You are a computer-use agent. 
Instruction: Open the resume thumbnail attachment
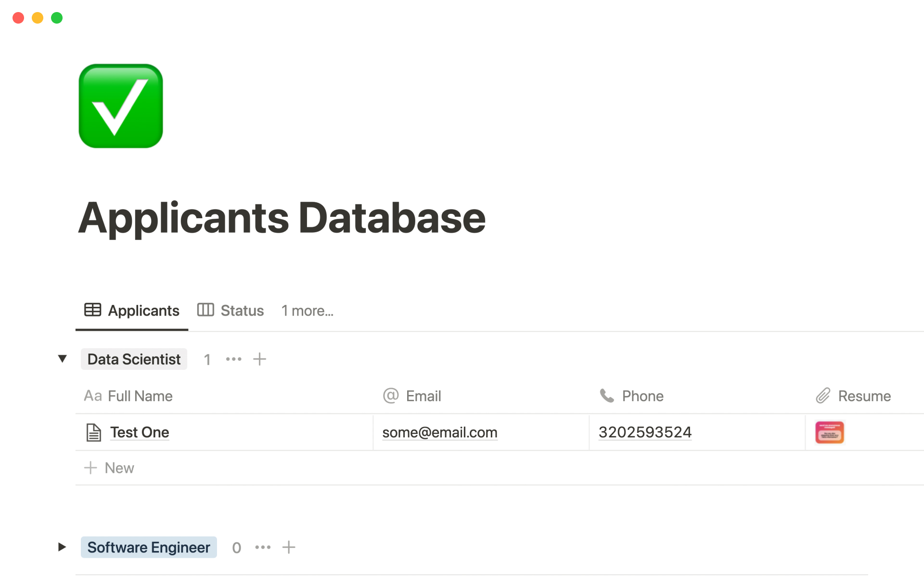(829, 432)
